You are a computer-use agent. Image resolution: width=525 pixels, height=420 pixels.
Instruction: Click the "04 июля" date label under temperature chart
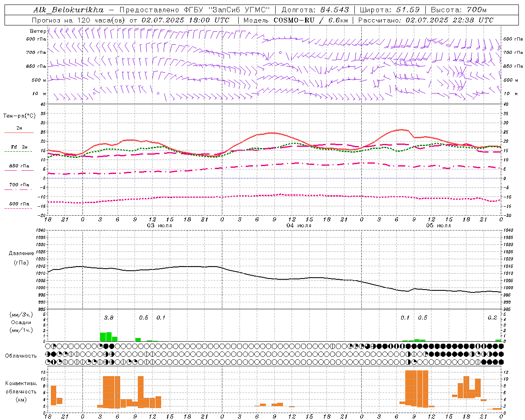tap(299, 226)
